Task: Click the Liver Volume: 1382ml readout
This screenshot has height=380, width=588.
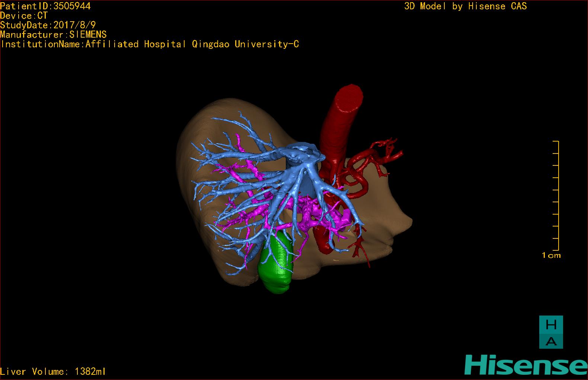Action: pos(53,371)
